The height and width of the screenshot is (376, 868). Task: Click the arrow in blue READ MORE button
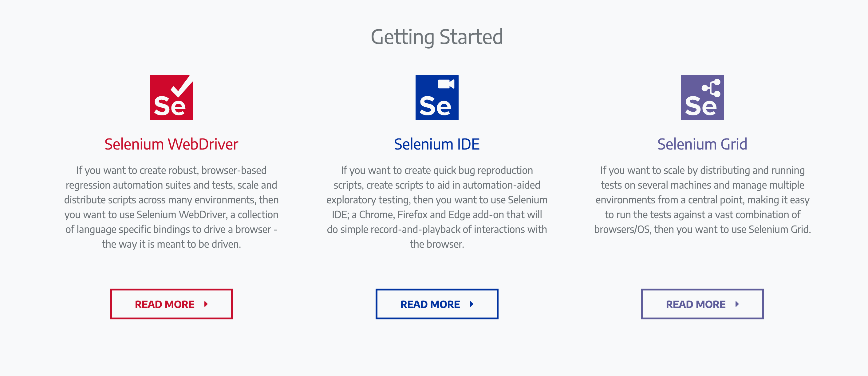point(471,304)
